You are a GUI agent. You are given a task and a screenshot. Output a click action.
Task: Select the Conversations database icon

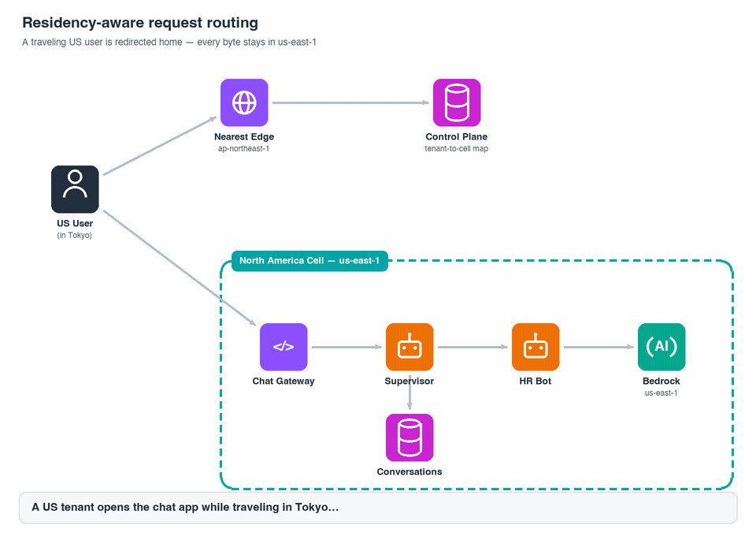coord(409,437)
